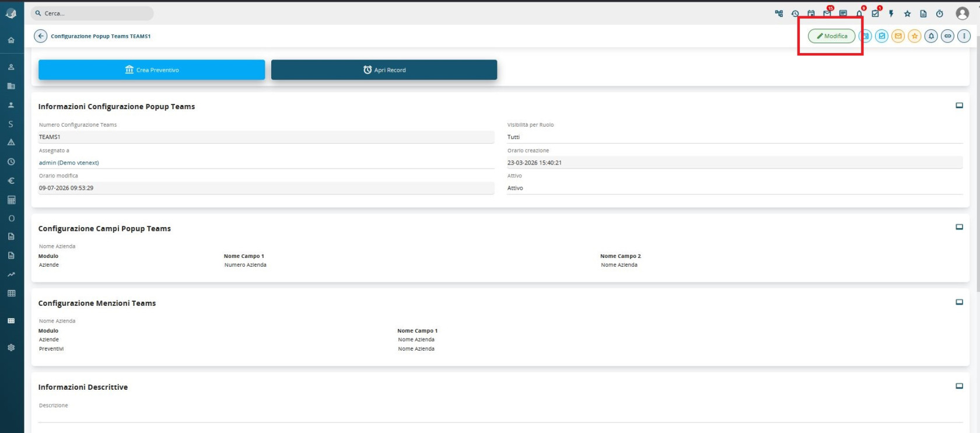Click the Preventivi module row

pyautogui.click(x=51, y=349)
